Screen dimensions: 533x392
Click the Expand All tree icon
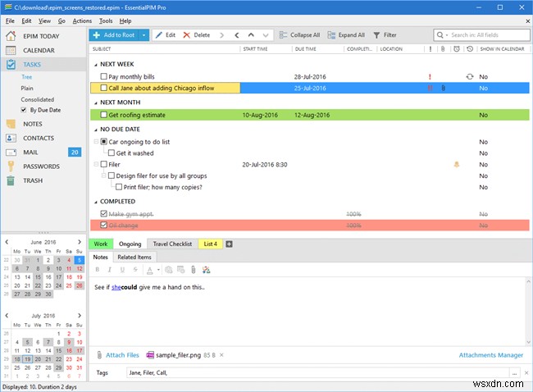(331, 35)
